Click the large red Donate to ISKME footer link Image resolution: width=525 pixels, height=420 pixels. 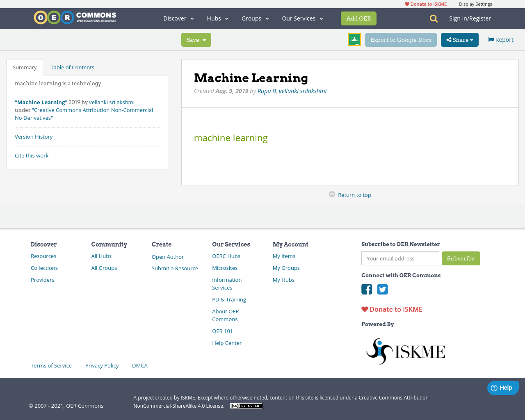[x=392, y=309]
